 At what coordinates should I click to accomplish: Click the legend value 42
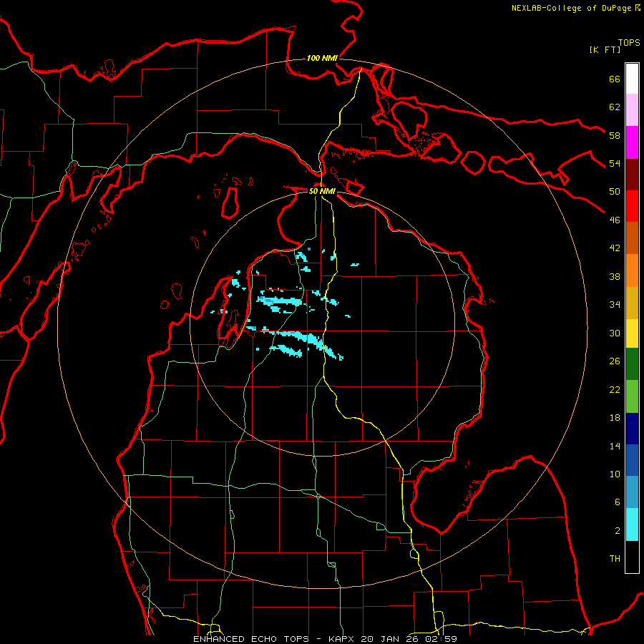(615, 248)
